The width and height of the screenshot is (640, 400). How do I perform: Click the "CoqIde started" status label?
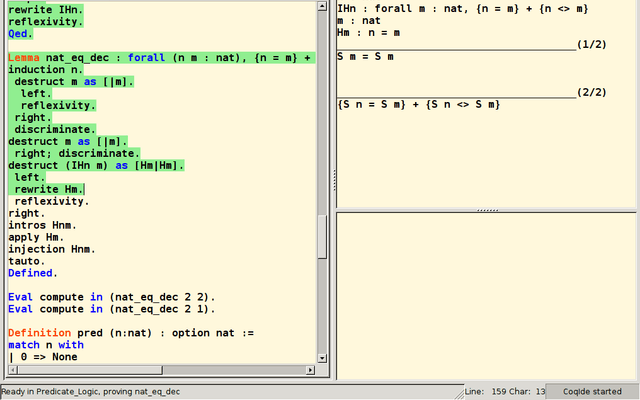[x=592, y=391]
